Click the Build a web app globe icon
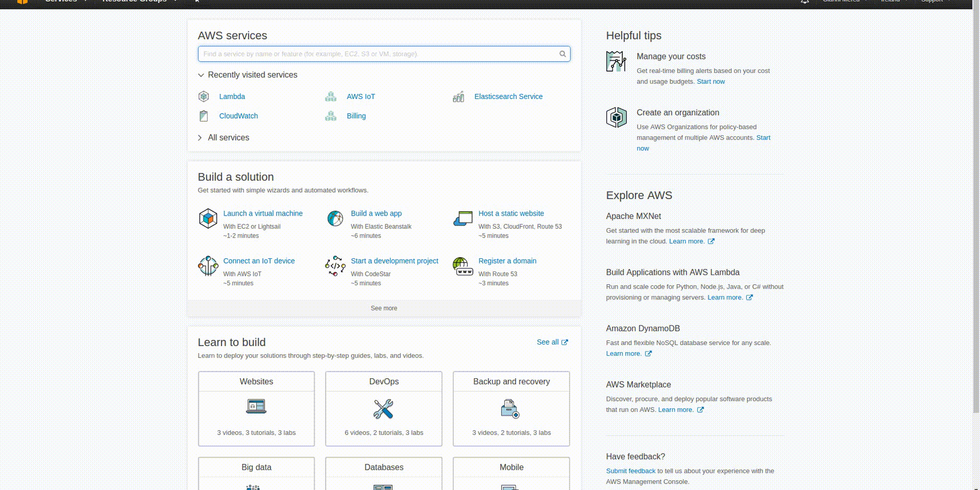This screenshot has width=980, height=490. [336, 219]
